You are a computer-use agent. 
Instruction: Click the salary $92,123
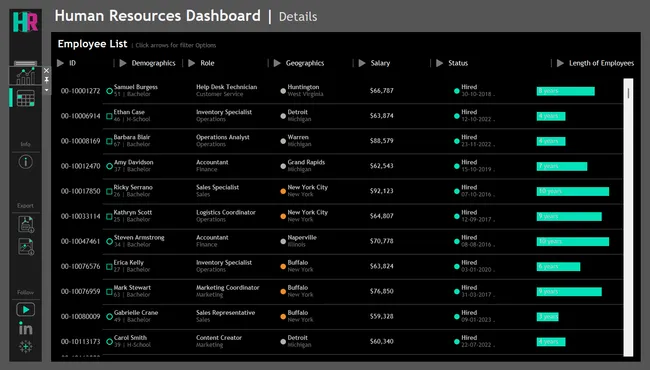(x=381, y=191)
